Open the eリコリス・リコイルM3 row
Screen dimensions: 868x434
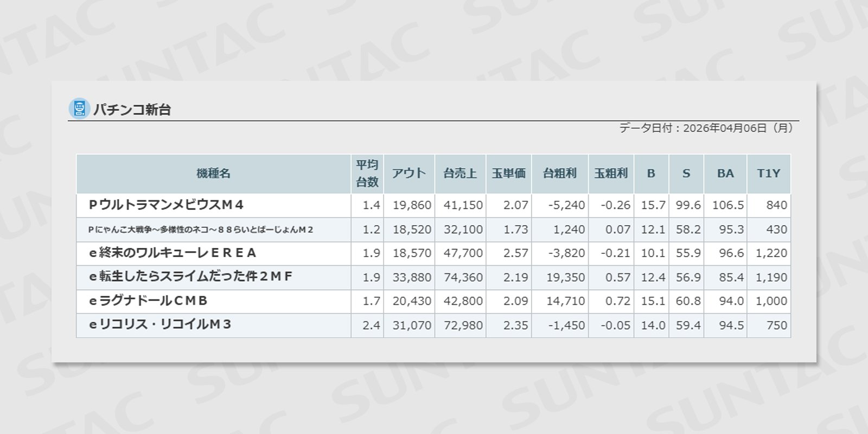(x=160, y=324)
